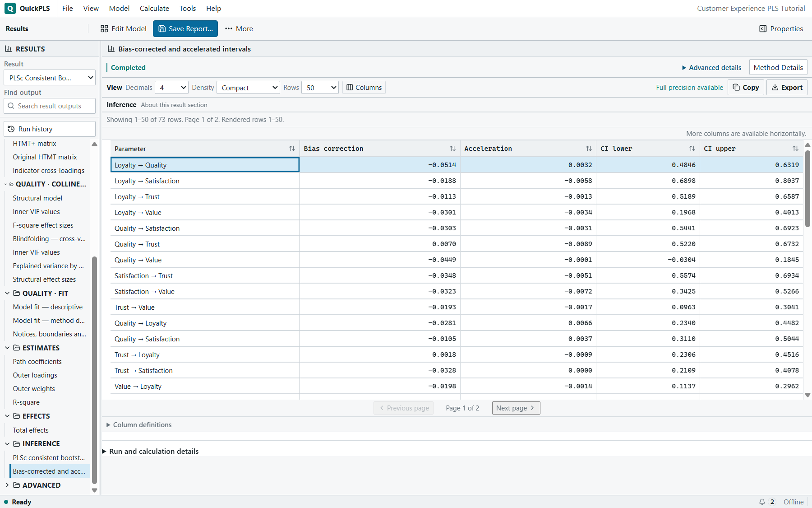The width and height of the screenshot is (812, 508).
Task: Open Run history
Action: click(x=50, y=129)
